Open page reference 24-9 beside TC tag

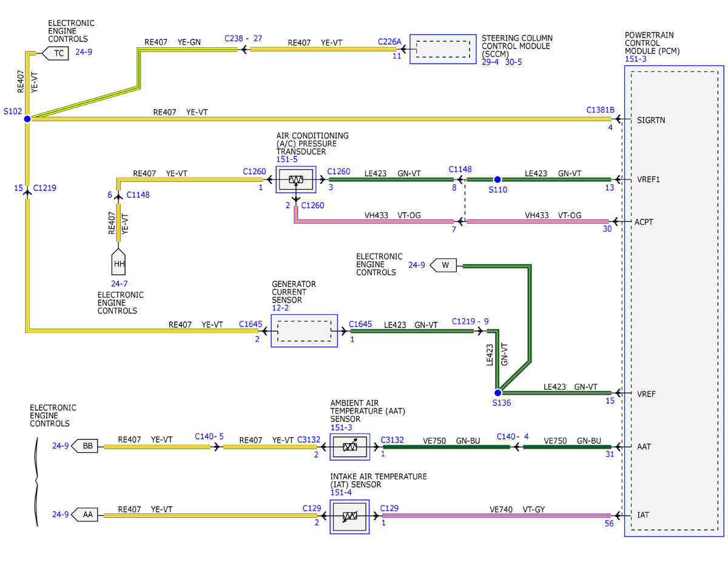[x=84, y=52]
